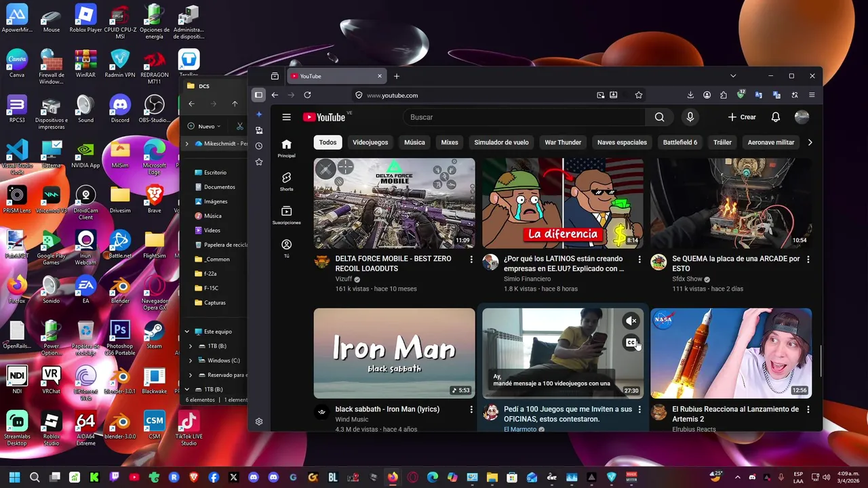Image resolution: width=868 pixels, height=488 pixels.
Task: Open browser sidebar settings gear
Action: [x=258, y=422]
